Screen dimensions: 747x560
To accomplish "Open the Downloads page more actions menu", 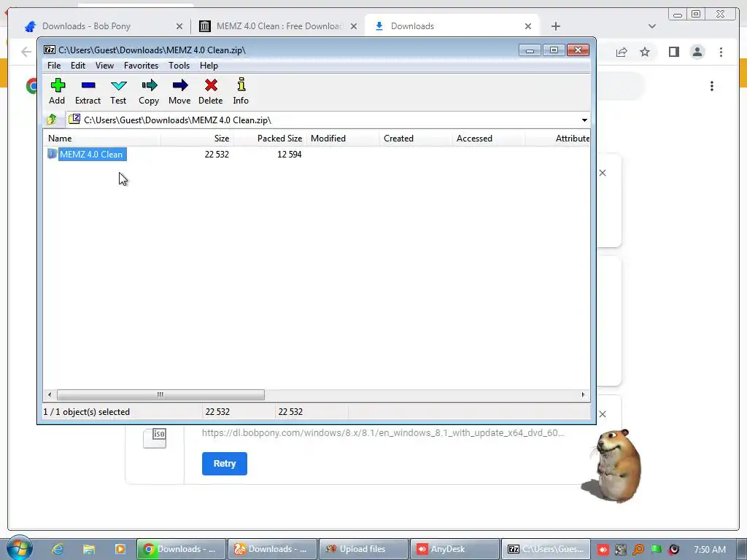I will [x=712, y=86].
